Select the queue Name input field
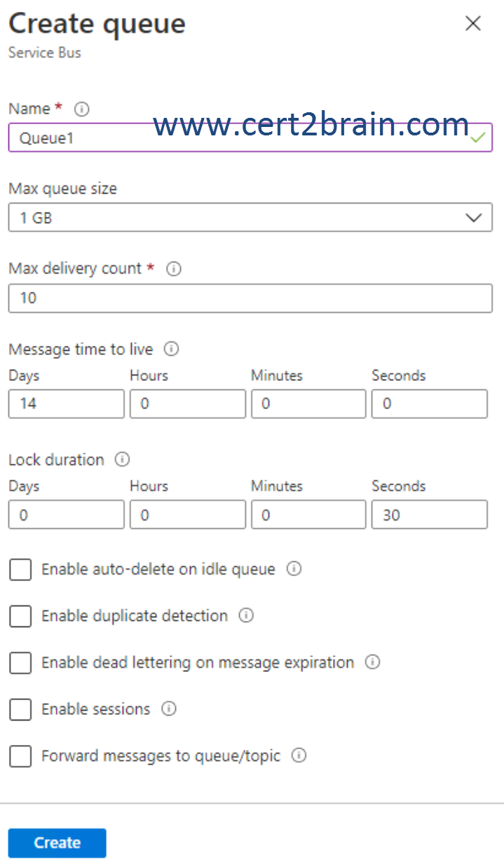Viewport: 504px width, 865px height. point(250,138)
